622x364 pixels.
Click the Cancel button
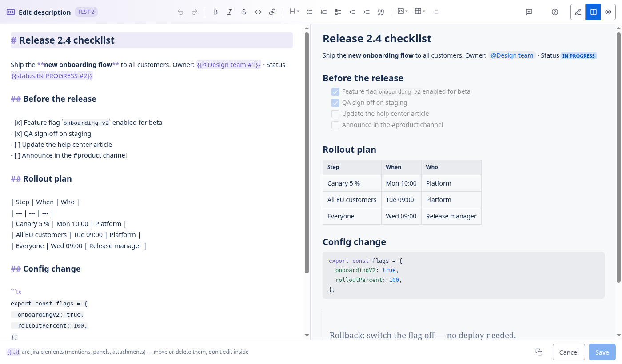[x=569, y=352]
